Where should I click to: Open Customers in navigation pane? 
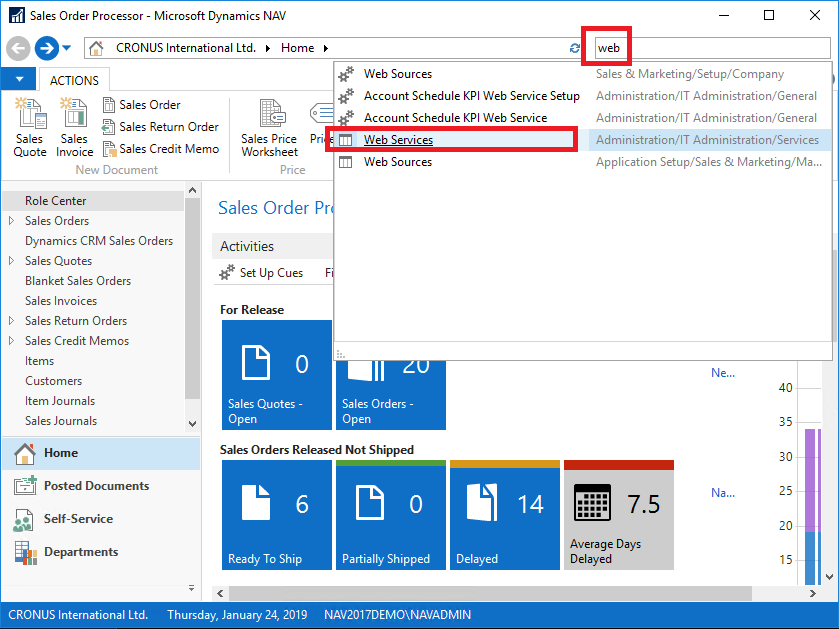54,381
